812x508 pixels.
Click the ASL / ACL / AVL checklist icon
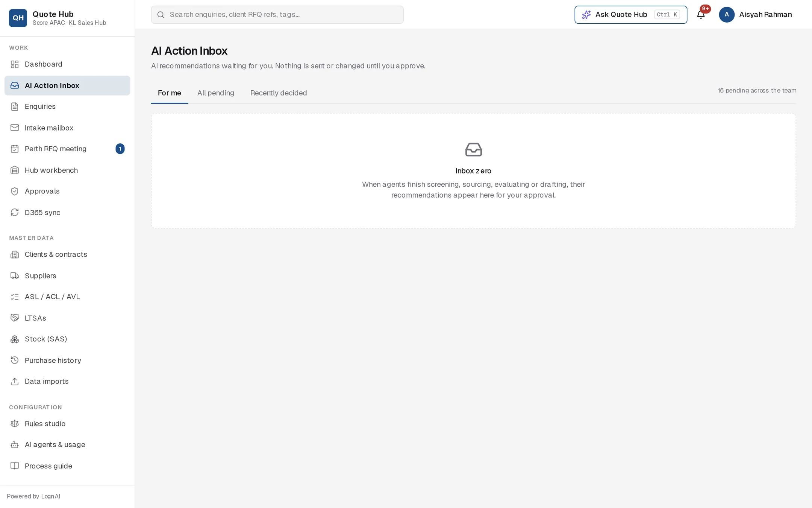coord(15,297)
